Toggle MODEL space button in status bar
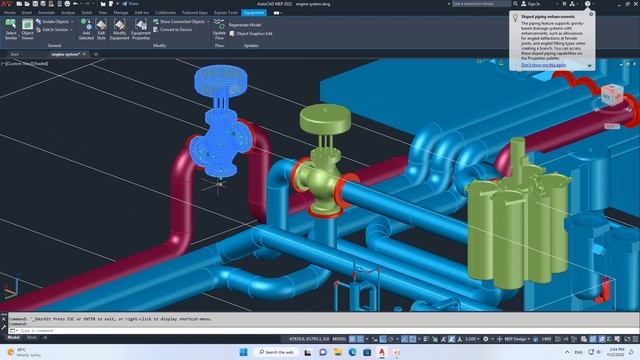Viewport: 640px width, 360px height. click(x=339, y=339)
